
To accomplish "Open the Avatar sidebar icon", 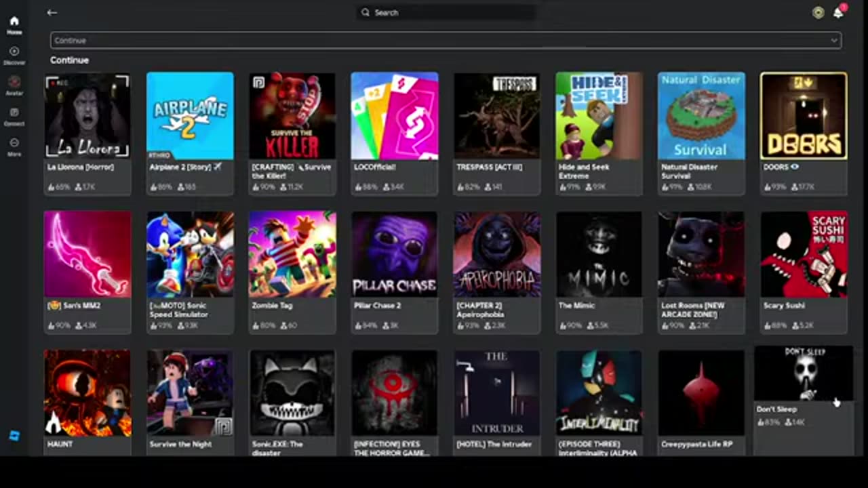I will tap(14, 82).
